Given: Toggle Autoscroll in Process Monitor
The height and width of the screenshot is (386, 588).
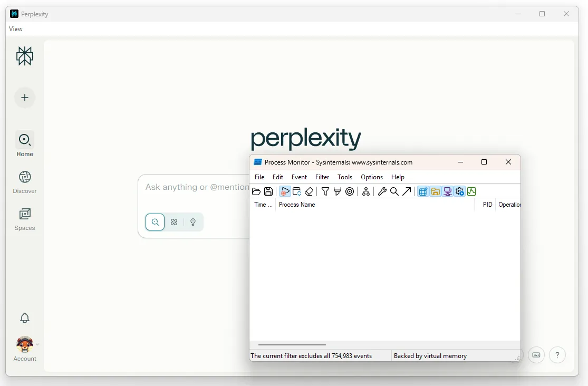Looking at the screenshot, I should 296,191.
